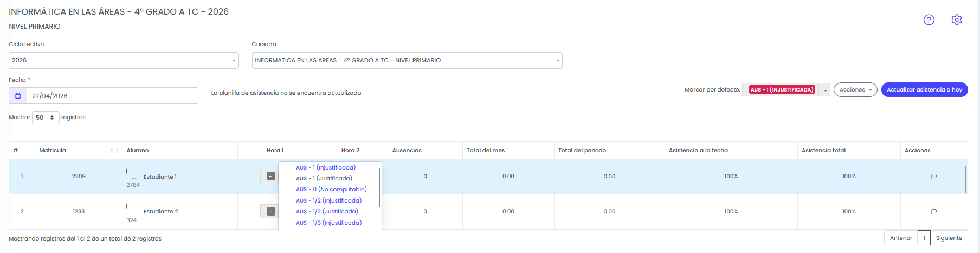Viewport: 980px width, 253px height.
Task: Open the Acciones dropdown button
Action: click(x=855, y=90)
